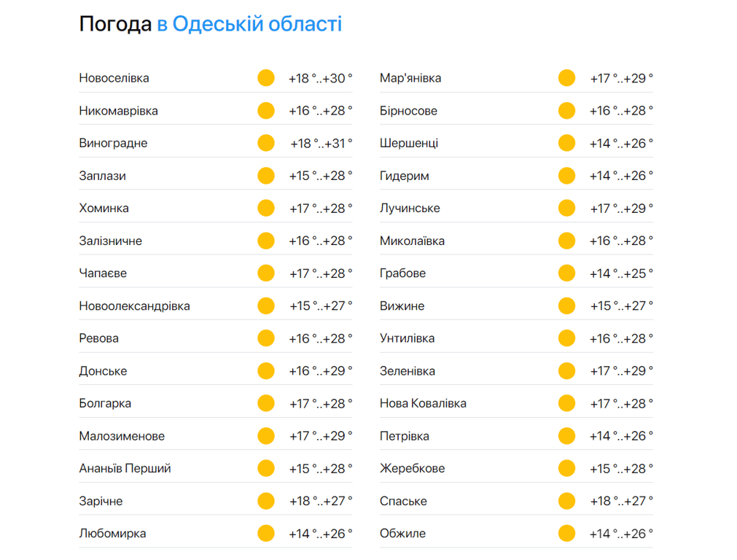Click the sun icon beside Жеребкове
This screenshot has height=560, width=737.
[x=566, y=468]
